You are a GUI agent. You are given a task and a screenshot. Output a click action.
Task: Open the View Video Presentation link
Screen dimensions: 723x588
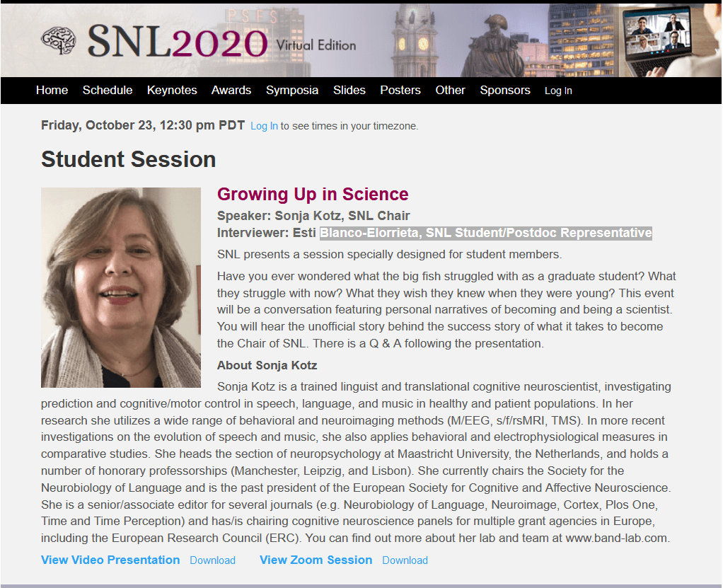pos(110,560)
